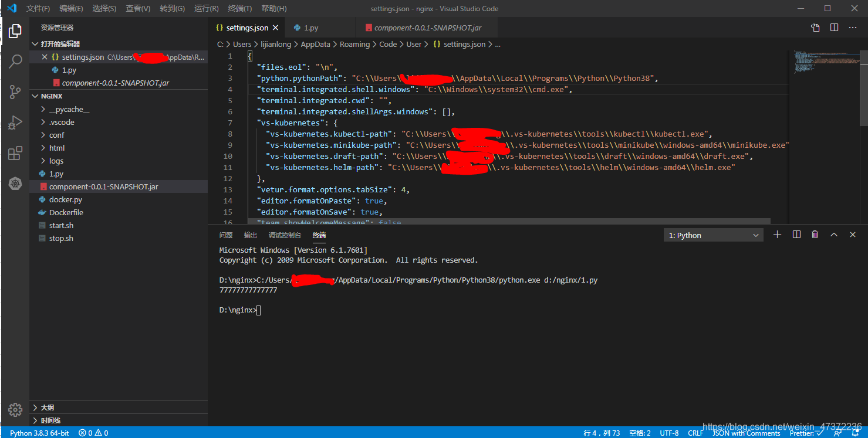Switch to the Problems (问题) panel tab

(x=226, y=235)
